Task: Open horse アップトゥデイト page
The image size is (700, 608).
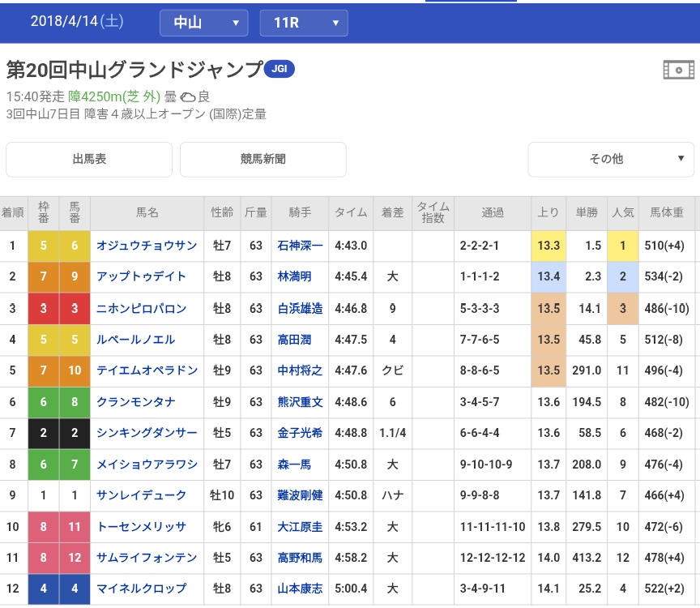Action: point(141,276)
